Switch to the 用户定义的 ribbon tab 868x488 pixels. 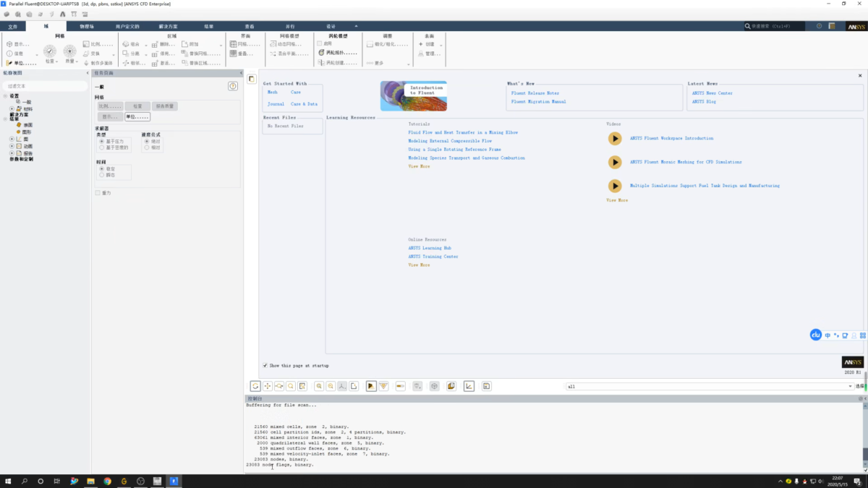pos(127,26)
